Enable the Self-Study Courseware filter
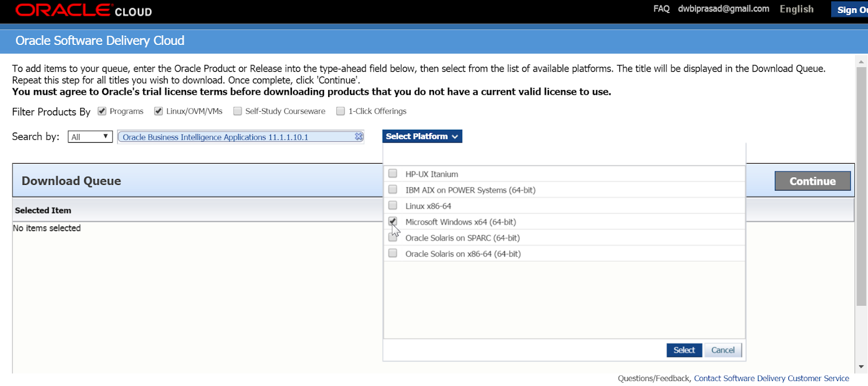 click(x=238, y=111)
